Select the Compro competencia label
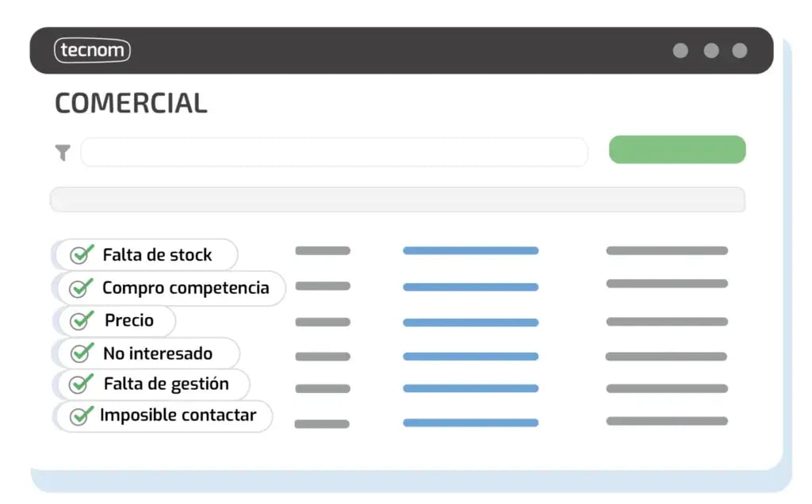This screenshot has width=812, height=504. [186, 288]
